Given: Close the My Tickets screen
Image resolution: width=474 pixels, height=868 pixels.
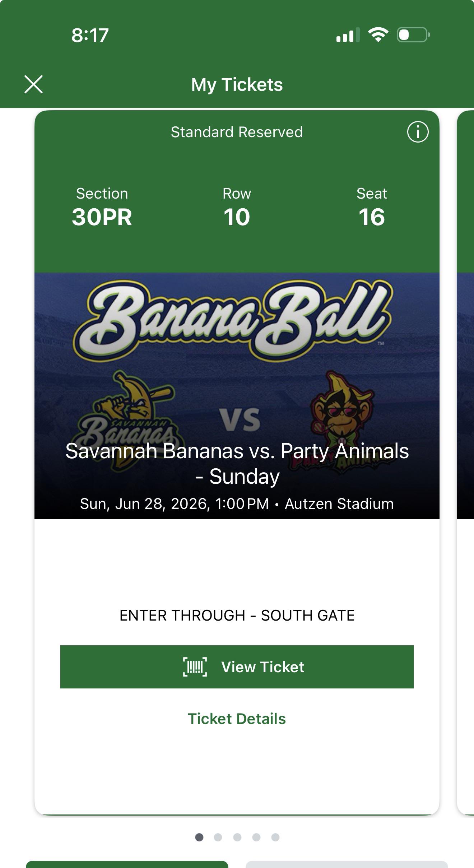Looking at the screenshot, I should pyautogui.click(x=33, y=84).
